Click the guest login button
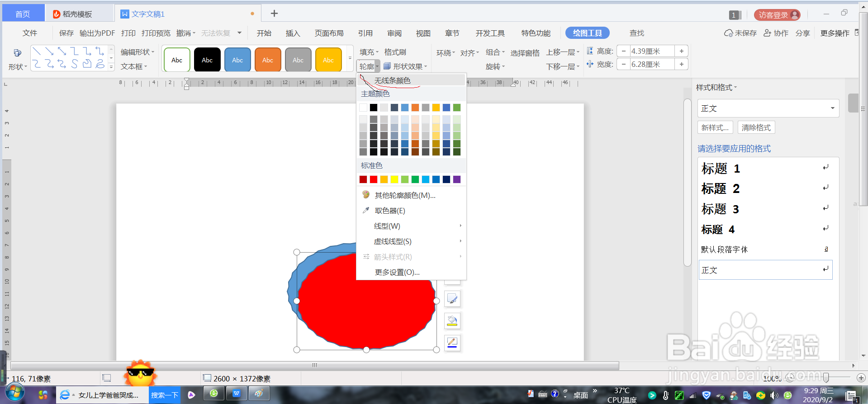This screenshot has height=404, width=868. pyautogui.click(x=777, y=15)
